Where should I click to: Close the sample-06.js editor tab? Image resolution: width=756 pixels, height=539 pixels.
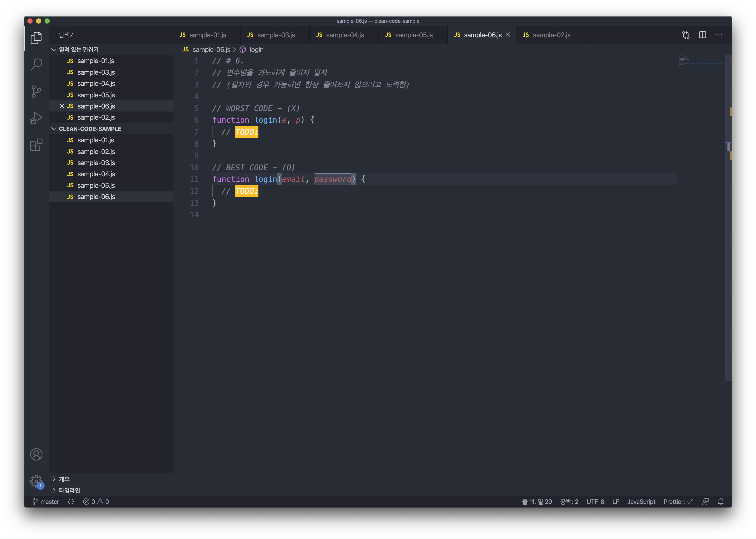(508, 35)
